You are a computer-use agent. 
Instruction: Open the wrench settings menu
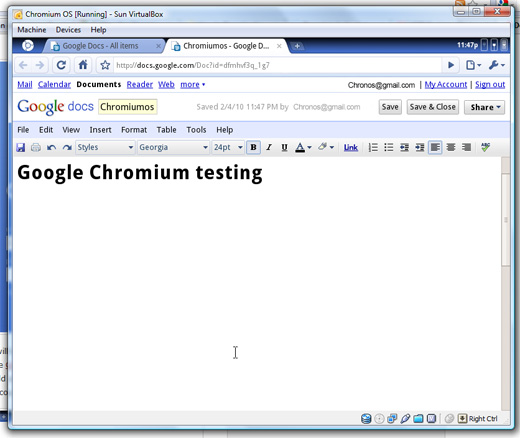[x=497, y=65]
